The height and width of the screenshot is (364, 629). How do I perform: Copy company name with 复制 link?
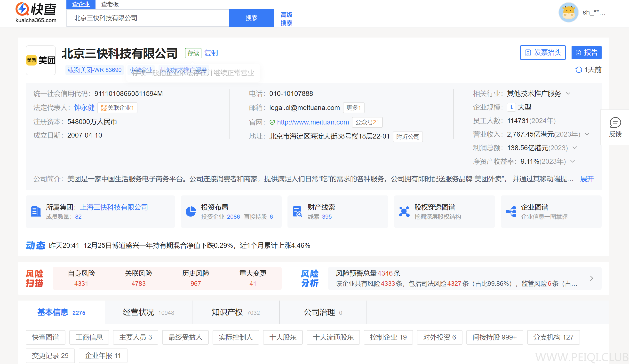click(x=211, y=53)
